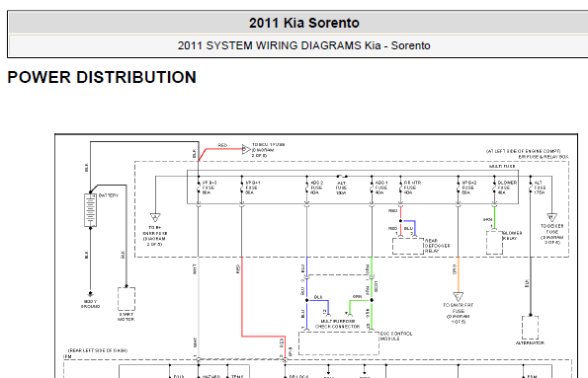Click the triangle connector to ECU 1 fuse
This screenshot has height=378, width=588.
(x=246, y=149)
